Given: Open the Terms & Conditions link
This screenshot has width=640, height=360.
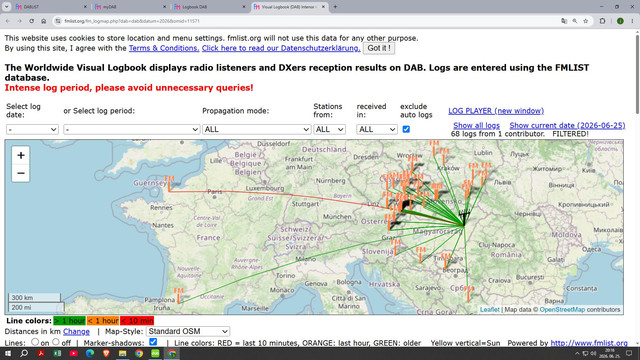Looking at the screenshot, I should click(164, 48).
